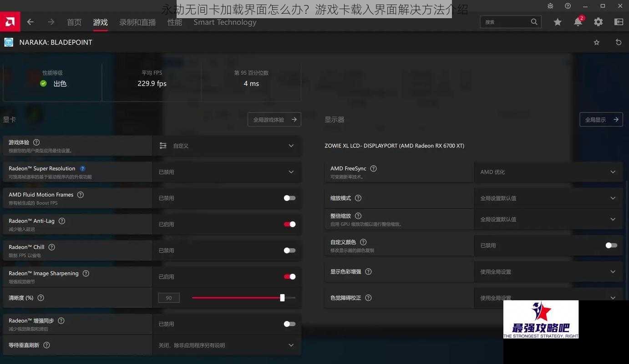
Task: Show help for Radeon Image Sharpening
Action: tap(86, 273)
